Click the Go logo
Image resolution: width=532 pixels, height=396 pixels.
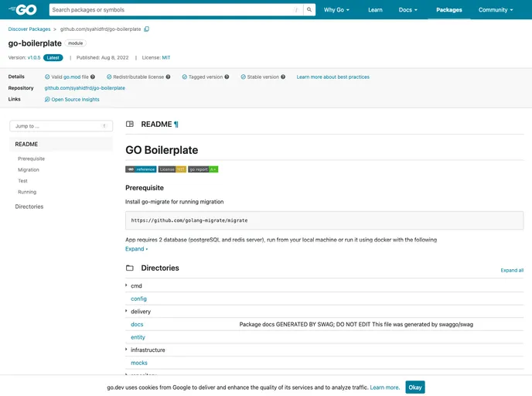(22, 9)
